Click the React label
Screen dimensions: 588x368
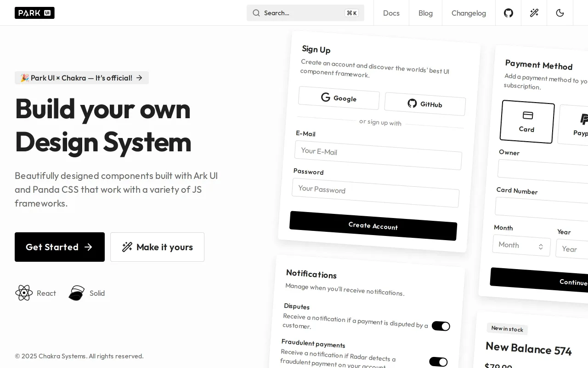click(x=46, y=293)
